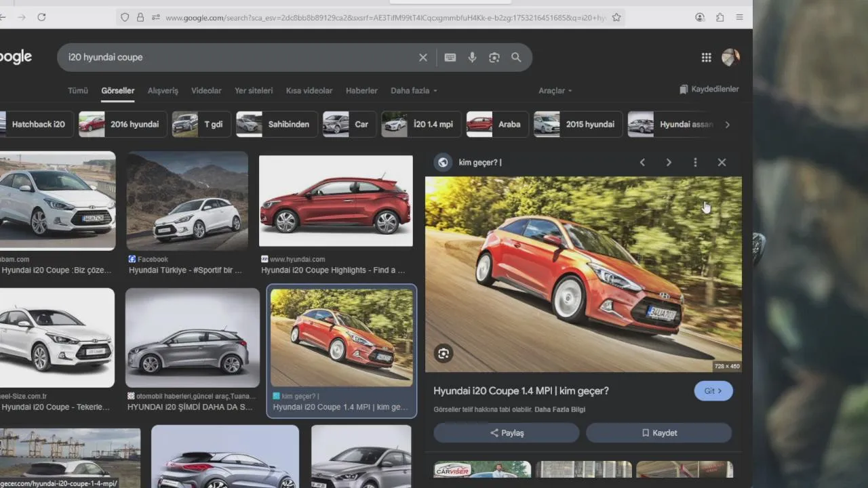This screenshot has width=868, height=488.
Task: Close the image preview panel
Action: pyautogui.click(x=722, y=163)
